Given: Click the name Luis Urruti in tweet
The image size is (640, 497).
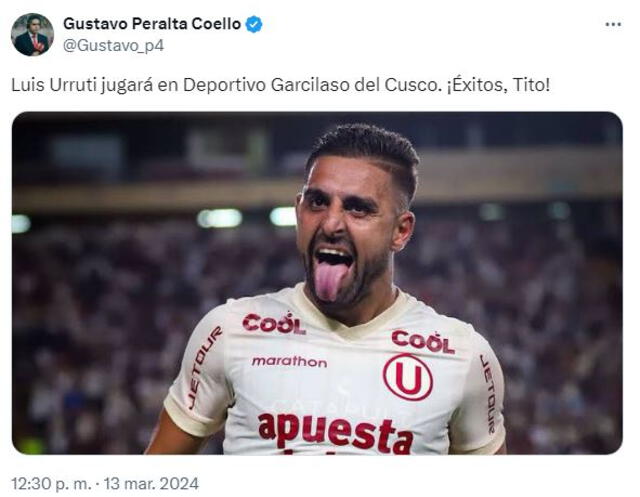Looking at the screenshot, I should 54,85.
